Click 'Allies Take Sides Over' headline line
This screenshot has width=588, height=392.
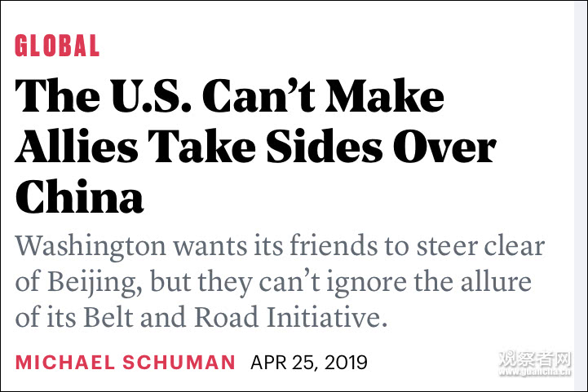tap(255, 146)
